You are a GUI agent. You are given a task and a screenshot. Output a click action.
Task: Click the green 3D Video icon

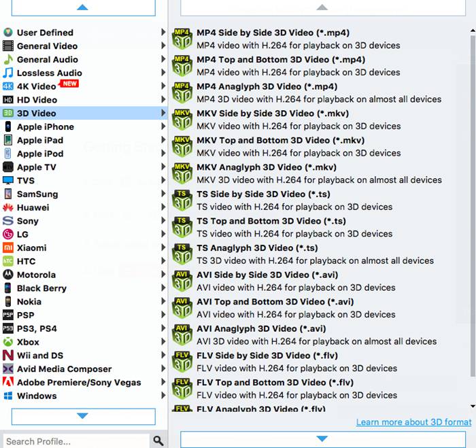(x=8, y=114)
